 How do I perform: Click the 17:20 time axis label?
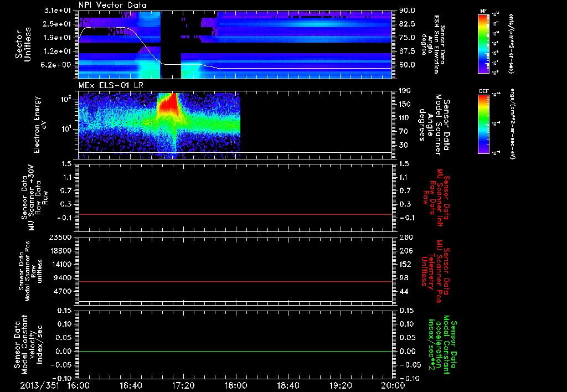coord(183,385)
